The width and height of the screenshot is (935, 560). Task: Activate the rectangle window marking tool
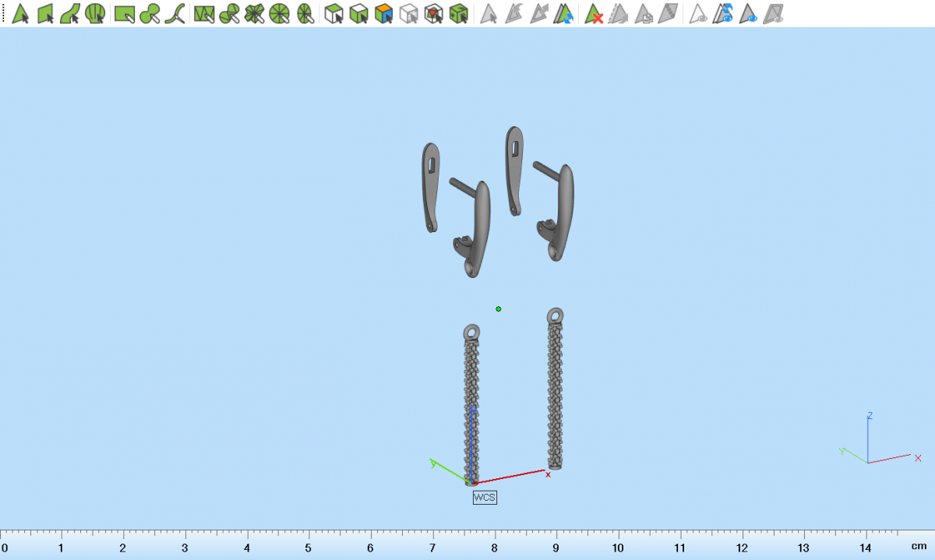[x=125, y=13]
